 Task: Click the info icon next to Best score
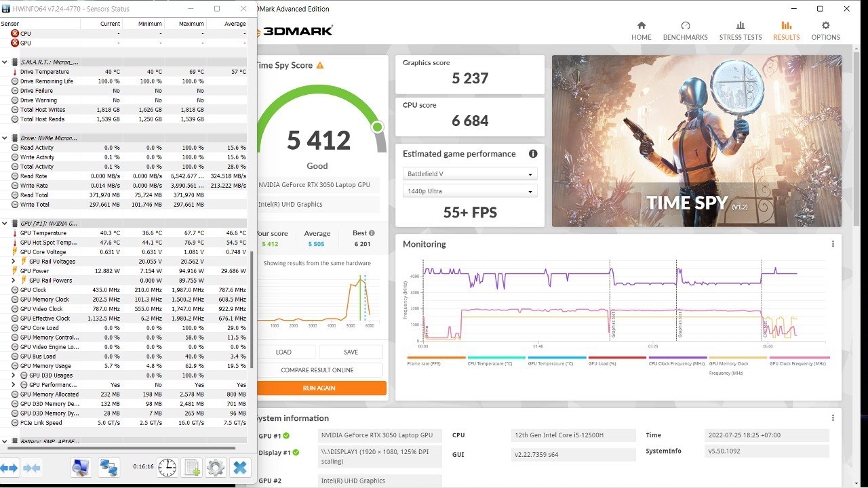pyautogui.click(x=372, y=233)
